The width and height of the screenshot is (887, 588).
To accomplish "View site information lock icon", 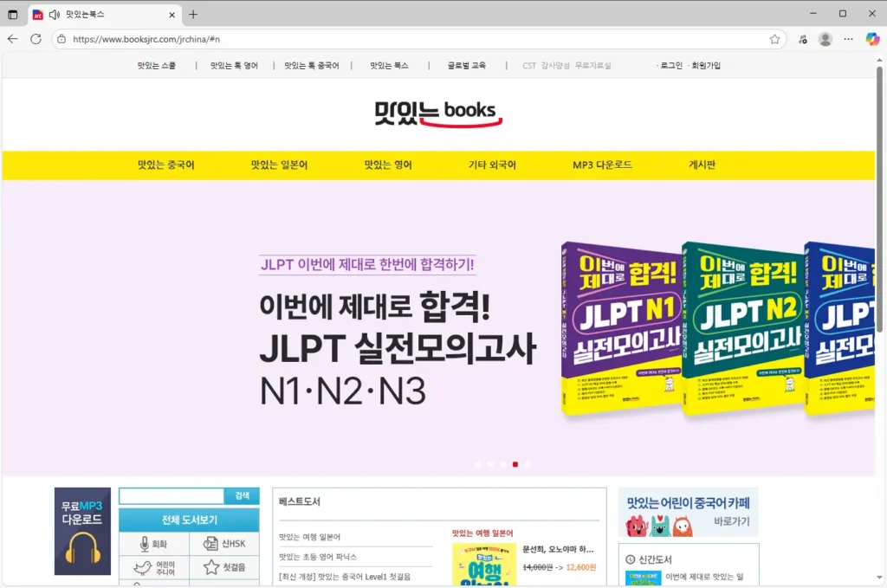I will (x=62, y=39).
